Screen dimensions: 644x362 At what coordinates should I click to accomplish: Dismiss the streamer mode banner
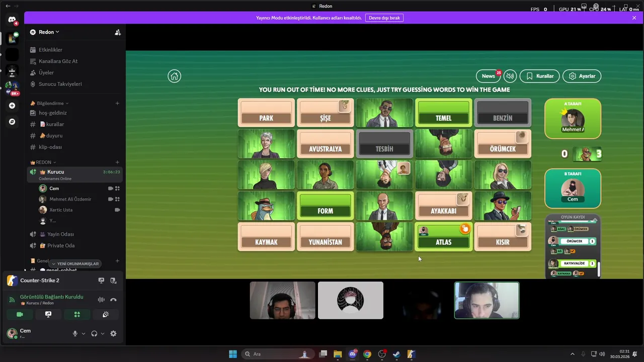point(634,18)
